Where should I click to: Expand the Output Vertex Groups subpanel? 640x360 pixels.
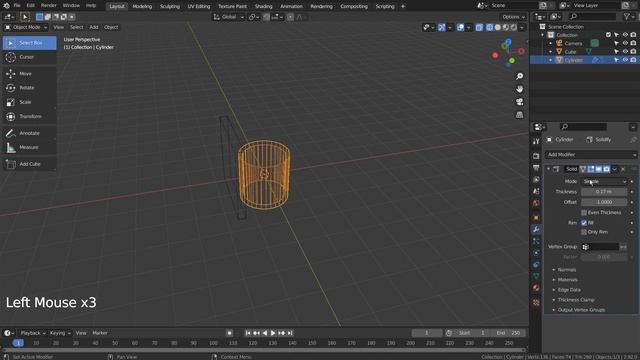point(581,310)
